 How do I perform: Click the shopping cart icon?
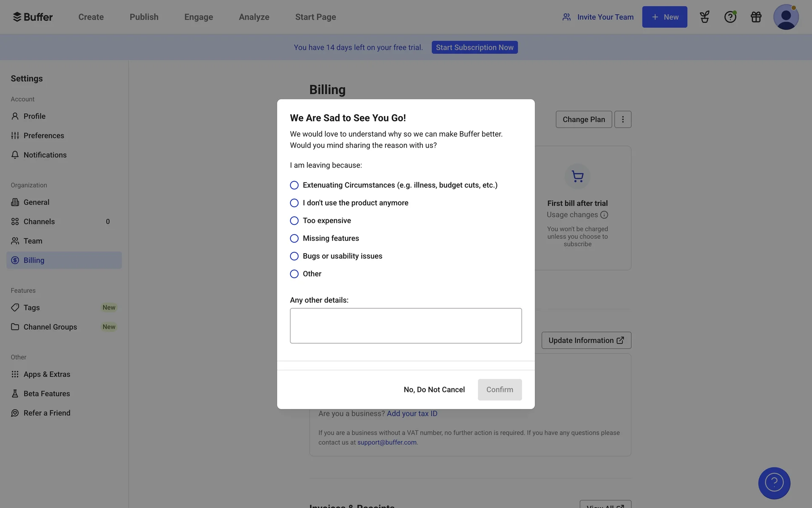pos(577,176)
